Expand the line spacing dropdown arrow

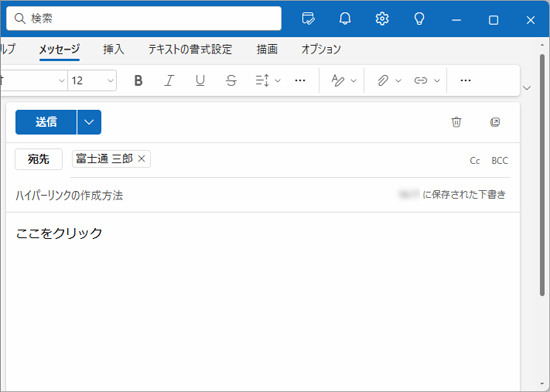(x=277, y=81)
